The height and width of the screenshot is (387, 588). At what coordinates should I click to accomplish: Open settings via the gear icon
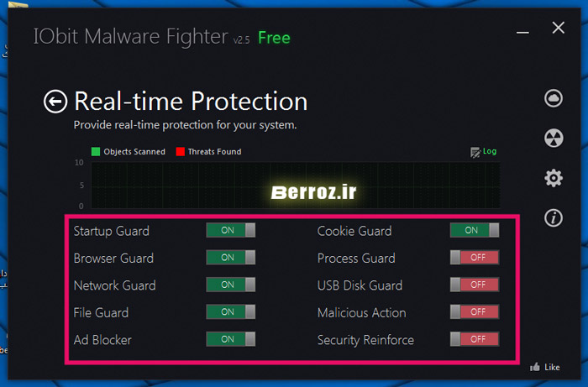coord(553,178)
